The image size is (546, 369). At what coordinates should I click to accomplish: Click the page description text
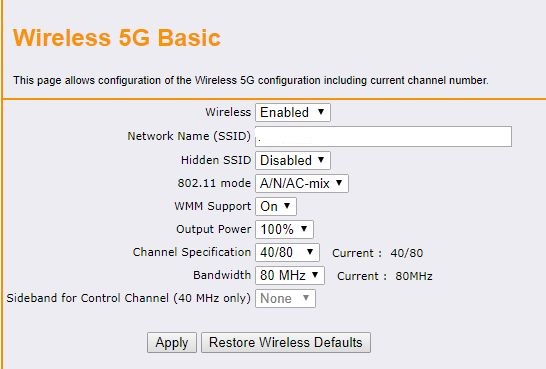click(251, 80)
